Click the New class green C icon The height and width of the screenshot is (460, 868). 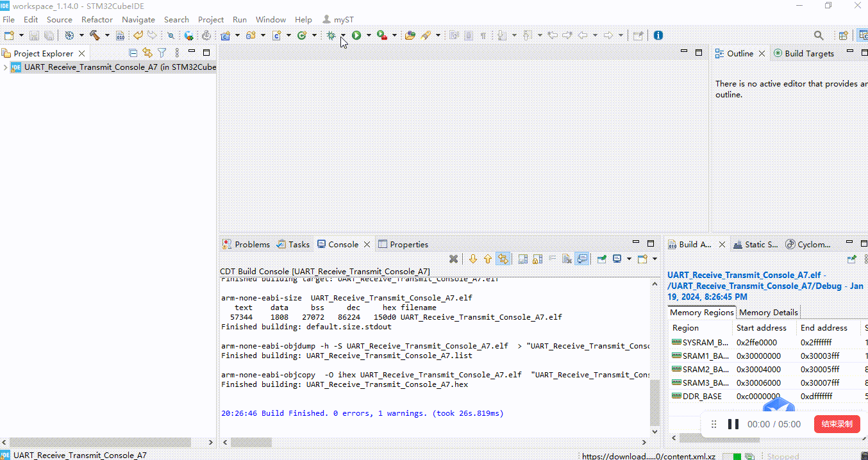tap(301, 35)
